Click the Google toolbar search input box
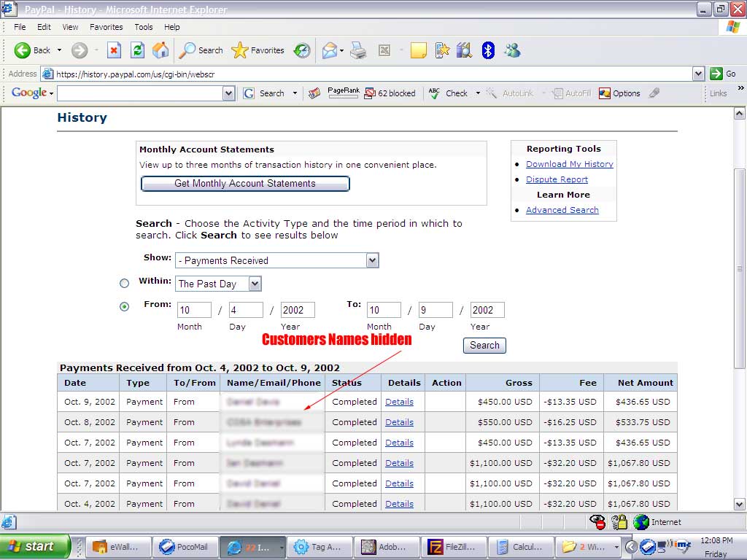 click(x=140, y=93)
